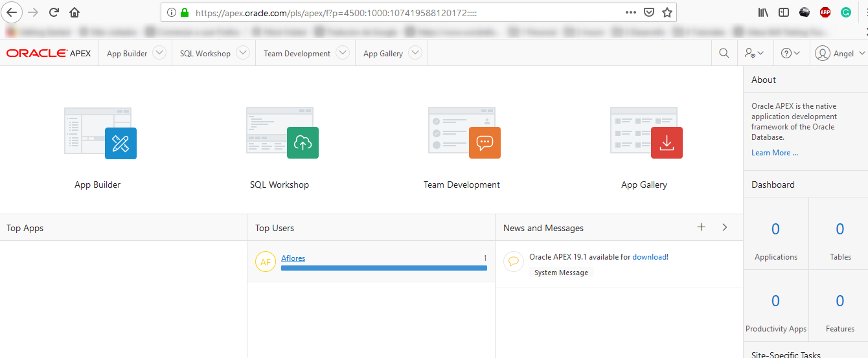
Task: Follow the Learn More link
Action: pyautogui.click(x=774, y=153)
